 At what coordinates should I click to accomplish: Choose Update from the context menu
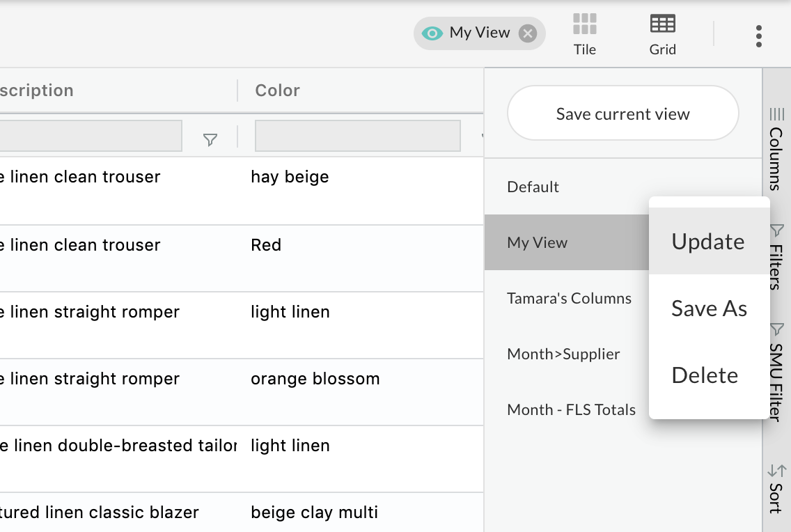click(709, 242)
